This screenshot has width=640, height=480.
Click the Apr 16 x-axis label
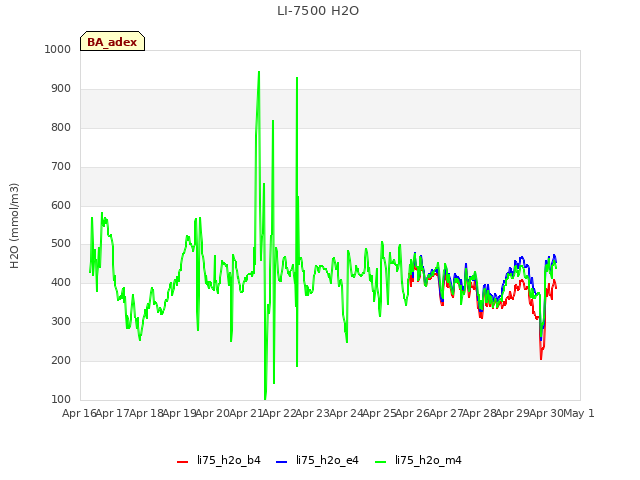pyautogui.click(x=79, y=413)
